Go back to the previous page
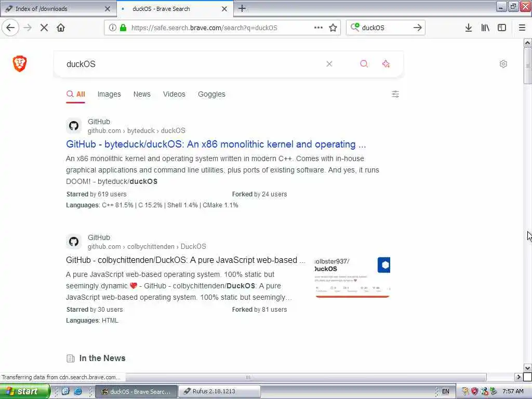The height and width of the screenshot is (399, 532). (10, 28)
